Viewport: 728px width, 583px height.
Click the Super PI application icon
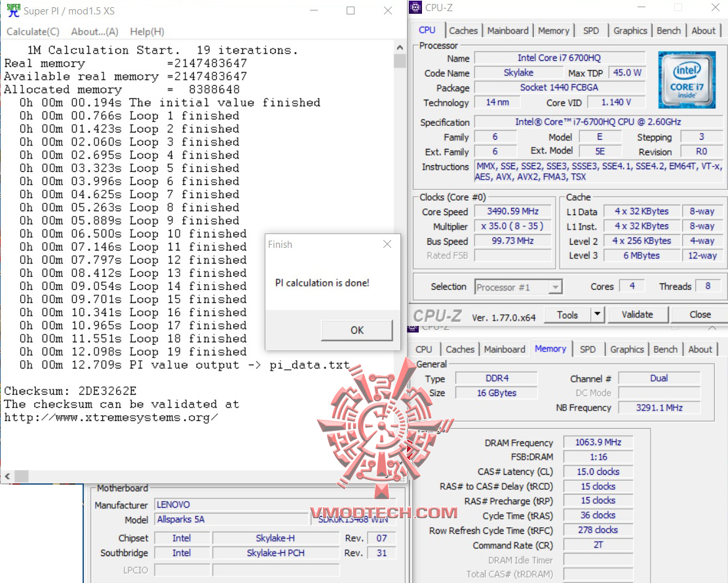14,10
